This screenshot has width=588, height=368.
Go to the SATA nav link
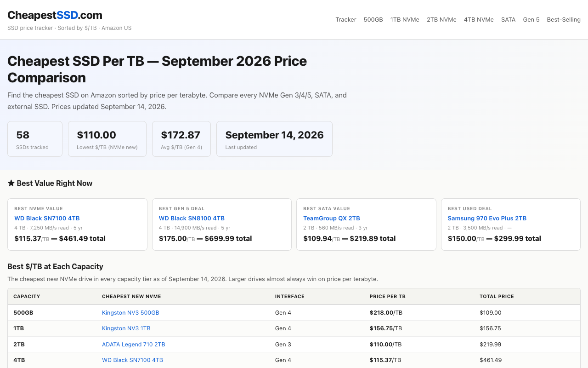click(x=508, y=20)
